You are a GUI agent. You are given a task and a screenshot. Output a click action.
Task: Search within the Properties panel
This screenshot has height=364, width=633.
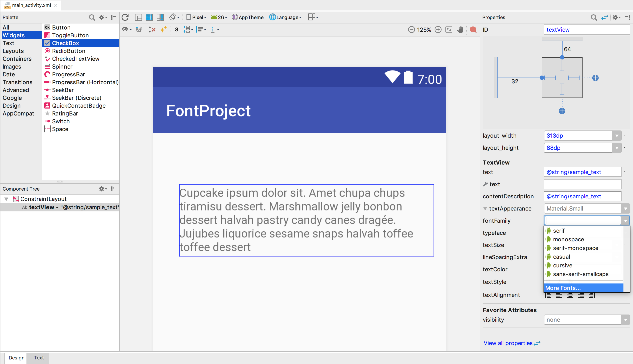[594, 17]
